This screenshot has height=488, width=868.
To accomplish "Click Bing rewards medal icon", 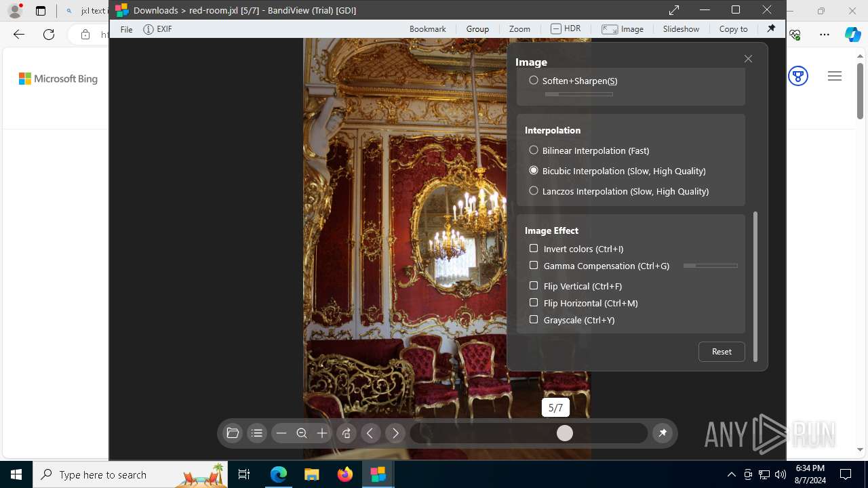I will [x=798, y=76].
